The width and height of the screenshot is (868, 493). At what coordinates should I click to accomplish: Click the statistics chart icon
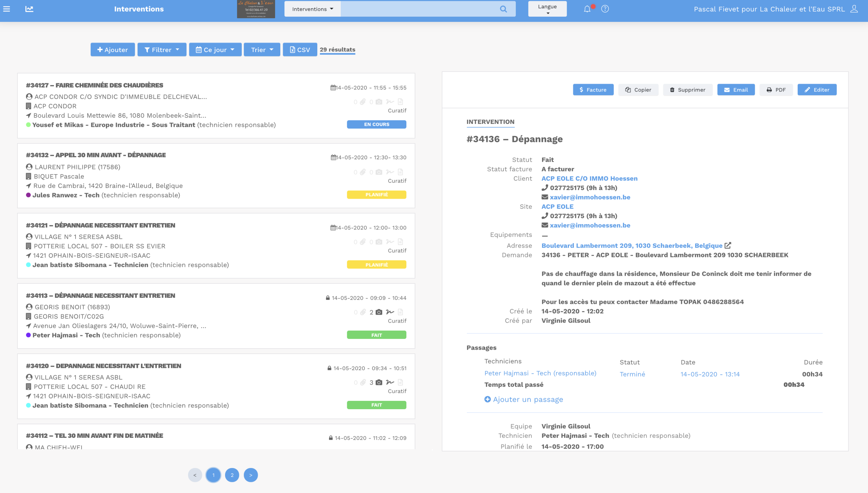29,9
